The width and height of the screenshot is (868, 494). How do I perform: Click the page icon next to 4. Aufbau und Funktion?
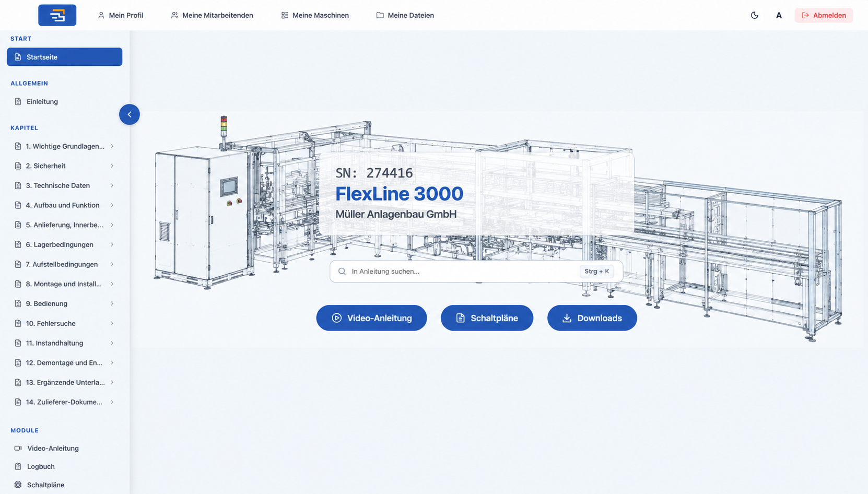(x=18, y=205)
